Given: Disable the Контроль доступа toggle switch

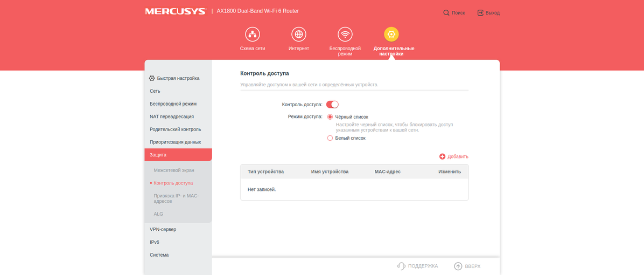Looking at the screenshot, I should point(332,105).
